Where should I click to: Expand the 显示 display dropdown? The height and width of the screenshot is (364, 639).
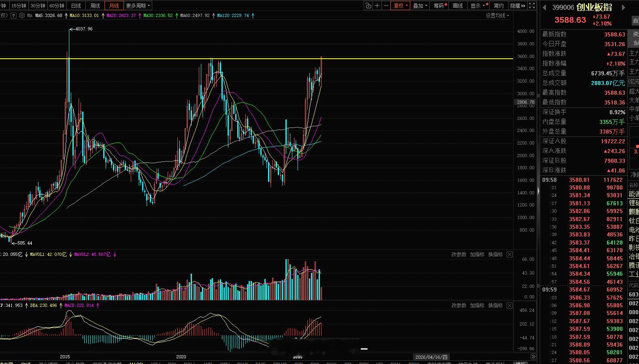(478, 6)
